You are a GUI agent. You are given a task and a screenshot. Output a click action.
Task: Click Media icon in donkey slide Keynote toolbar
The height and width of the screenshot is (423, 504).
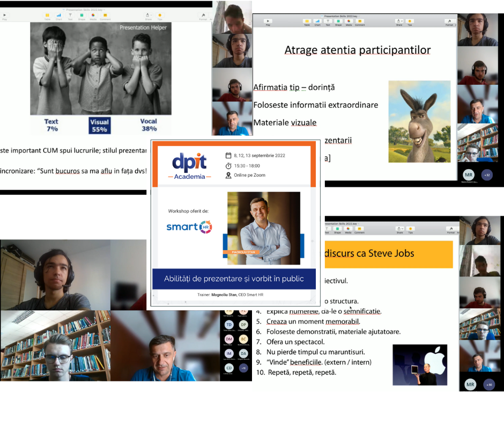tap(349, 21)
